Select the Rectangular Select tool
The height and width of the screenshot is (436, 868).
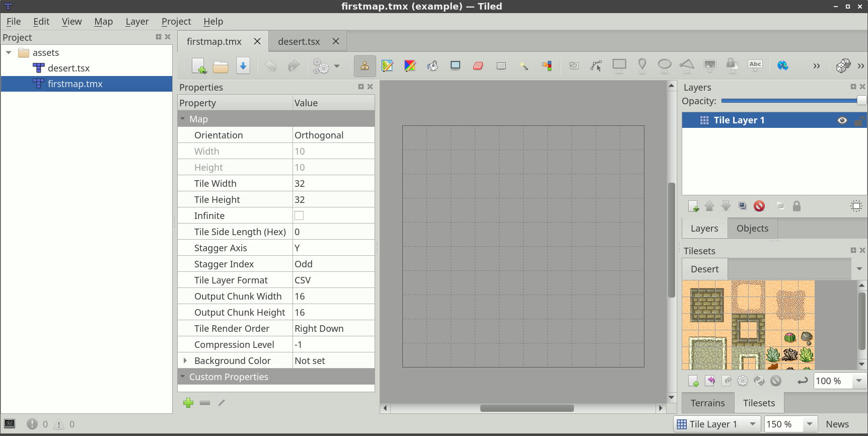[x=501, y=66]
